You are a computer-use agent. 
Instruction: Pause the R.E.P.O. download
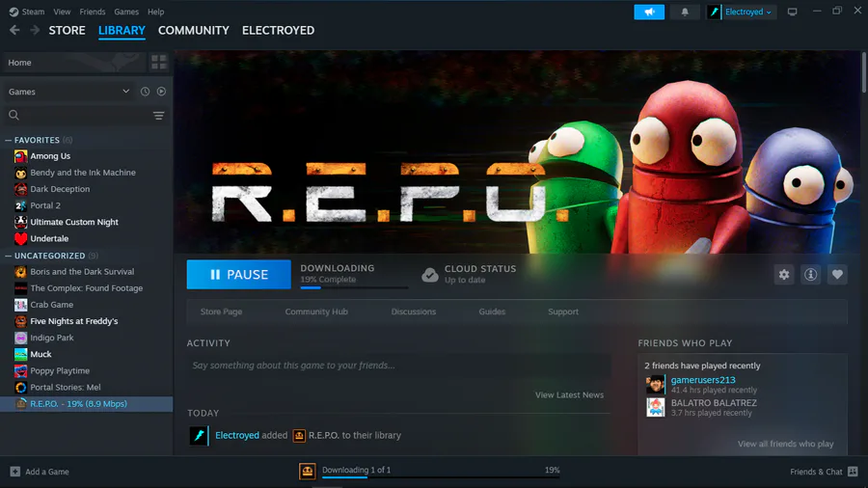click(x=238, y=275)
